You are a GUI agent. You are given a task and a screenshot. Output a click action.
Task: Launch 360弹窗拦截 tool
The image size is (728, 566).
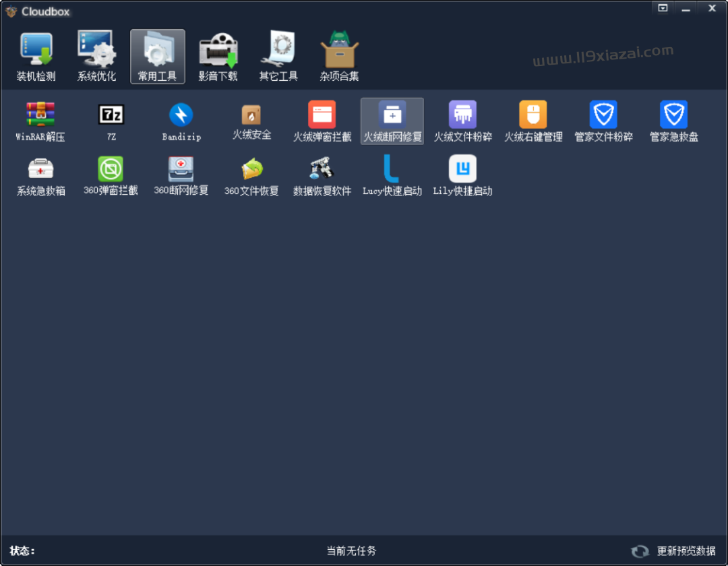coord(111,175)
